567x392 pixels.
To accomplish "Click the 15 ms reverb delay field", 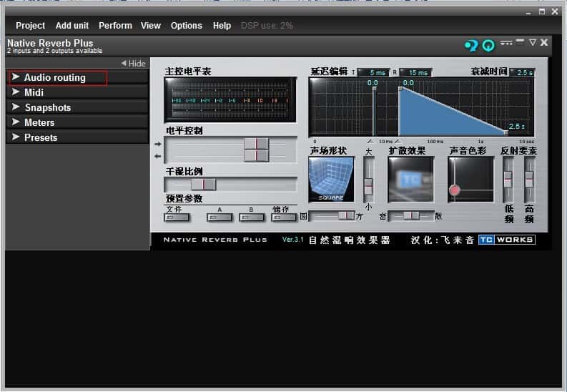I will coord(415,73).
